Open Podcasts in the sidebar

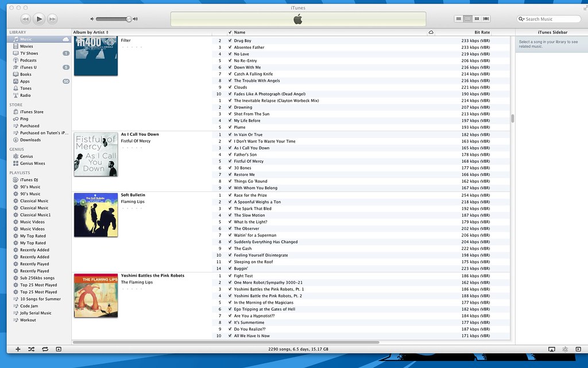coord(28,60)
